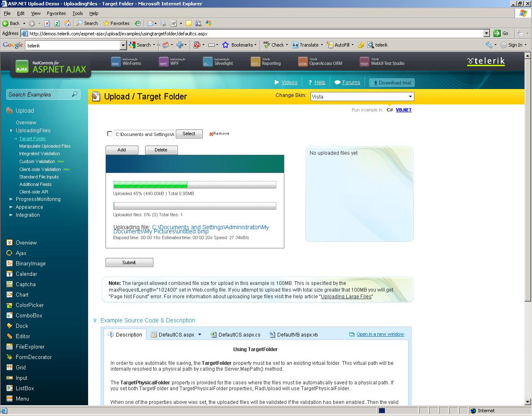Select the Description tab
Viewport: 532px width, 416px height.
(125, 334)
